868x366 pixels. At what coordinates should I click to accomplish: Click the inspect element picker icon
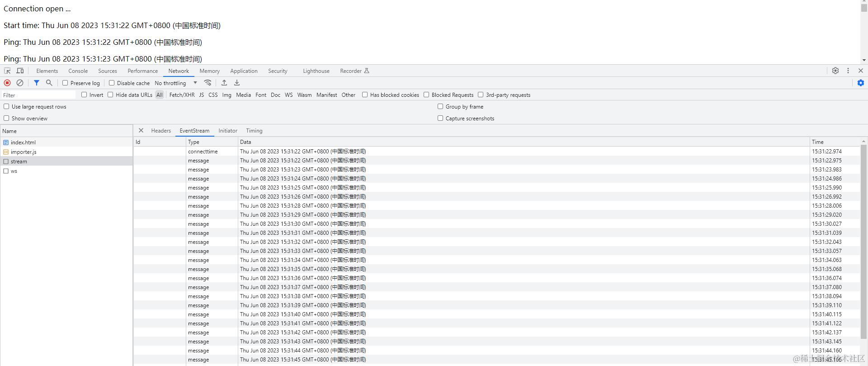click(7, 71)
